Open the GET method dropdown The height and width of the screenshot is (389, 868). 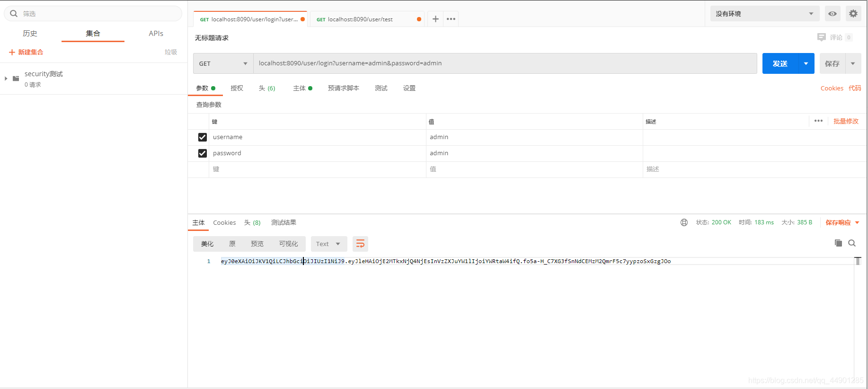[223, 63]
